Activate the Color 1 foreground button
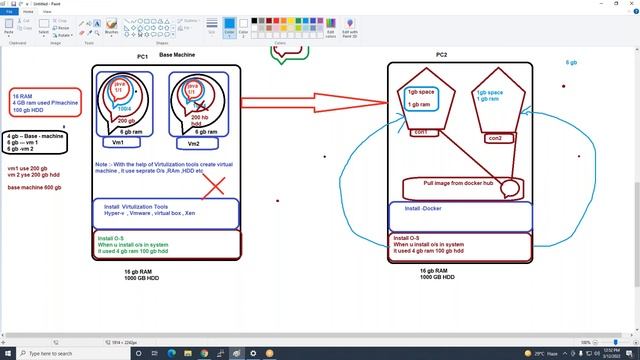 pos(229,28)
